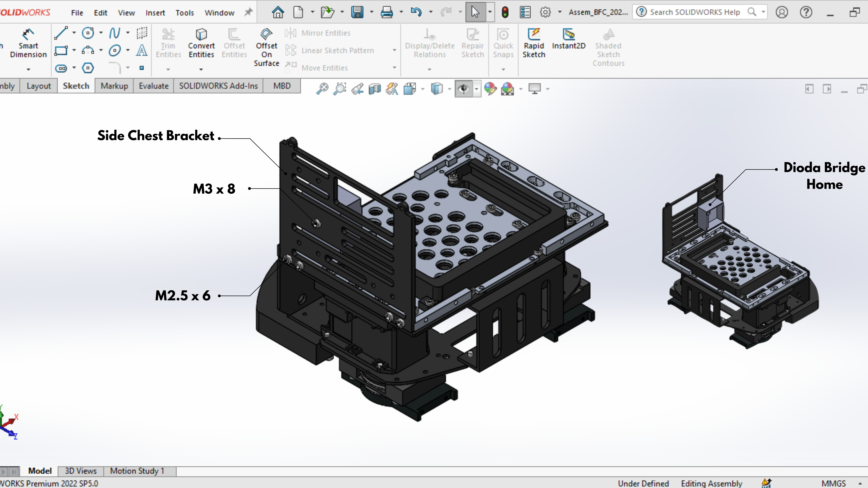Open the Tools menu

185,13
